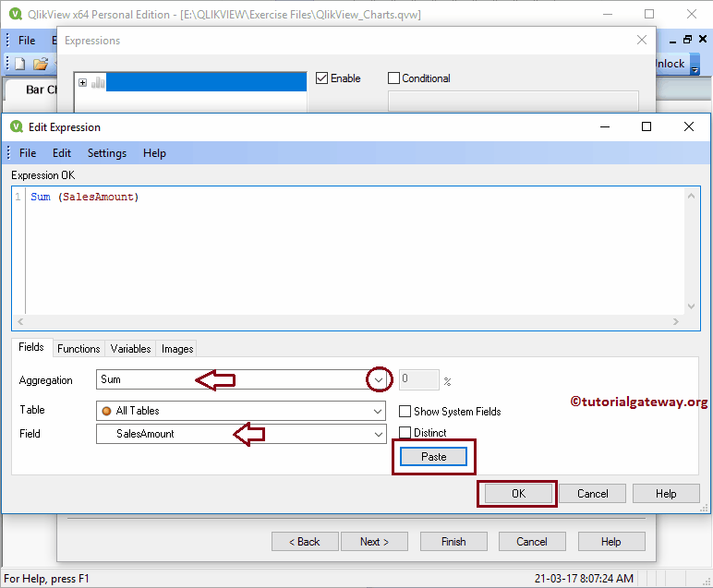Open the Aggregation dropdown
Viewport: 713px width, 588px height.
click(x=379, y=380)
